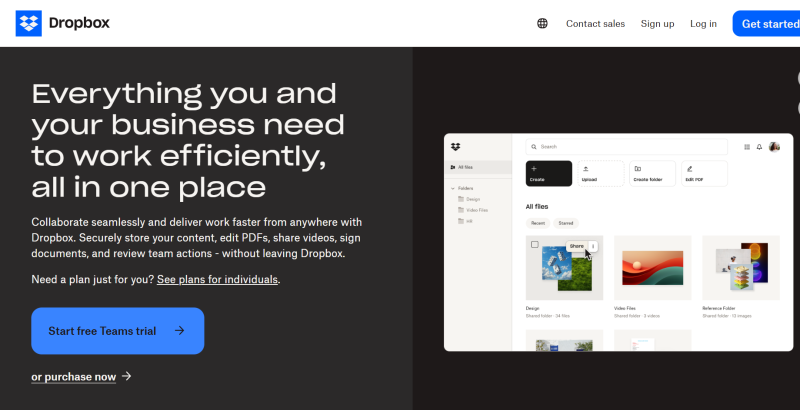Click the Design folder icon in sidebar tree
This screenshot has width=800, height=410.
[461, 199]
